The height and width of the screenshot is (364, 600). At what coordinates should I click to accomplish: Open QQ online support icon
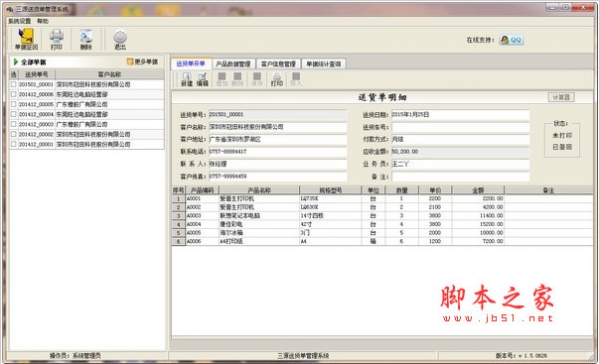pos(511,40)
